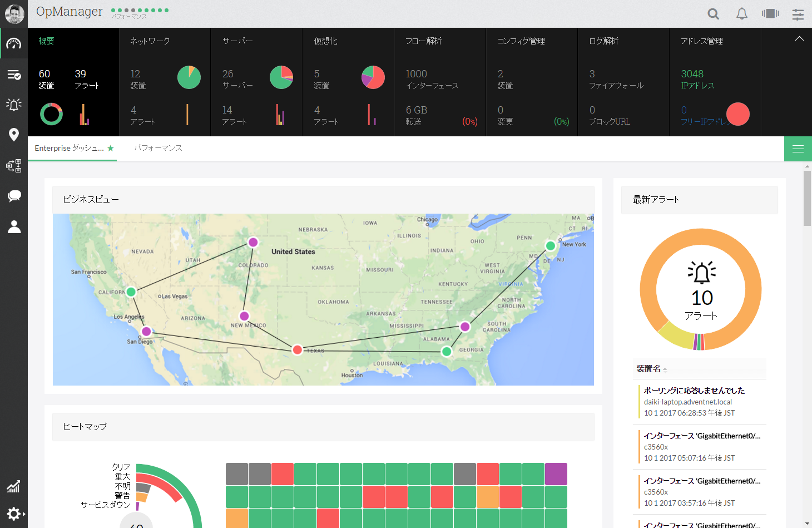Select the ネットワーク summary tab
The height and width of the screenshot is (528, 812).
[x=150, y=41]
